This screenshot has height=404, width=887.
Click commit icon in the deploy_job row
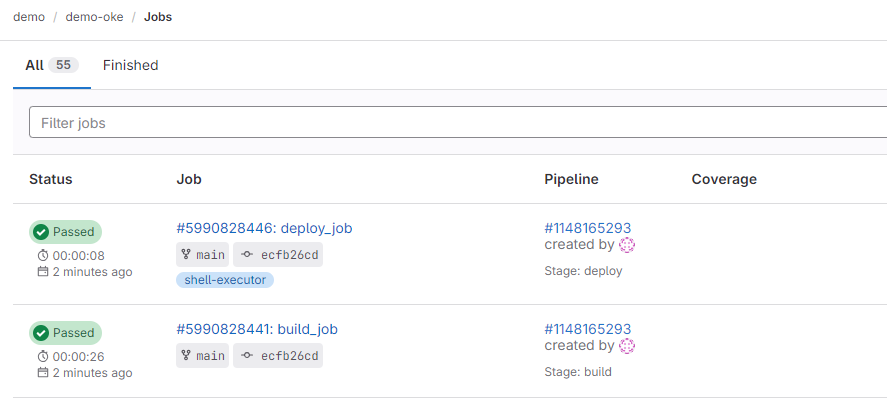[x=247, y=255]
